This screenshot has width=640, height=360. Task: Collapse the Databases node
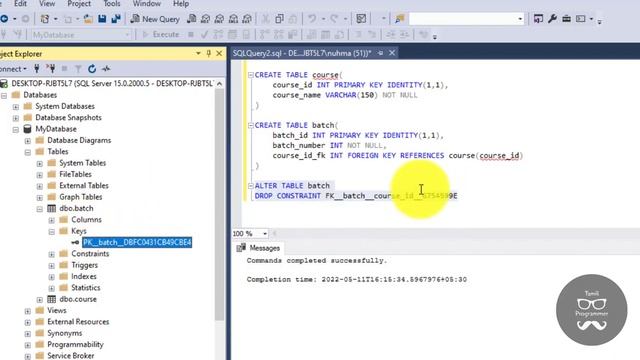coord(4,95)
